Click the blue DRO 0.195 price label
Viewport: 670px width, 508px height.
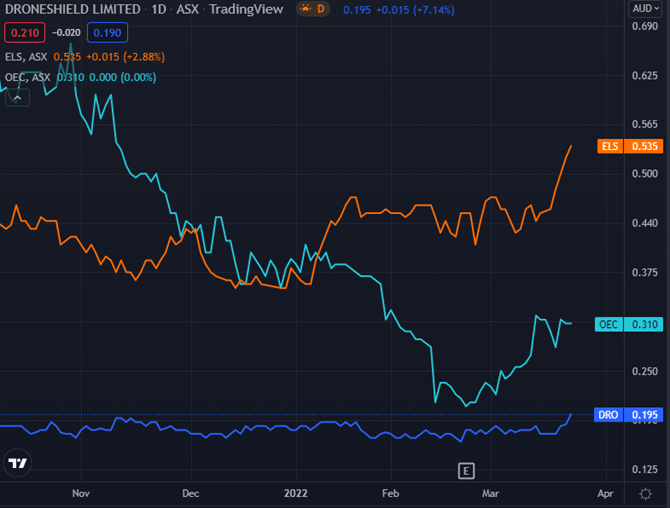pos(629,415)
